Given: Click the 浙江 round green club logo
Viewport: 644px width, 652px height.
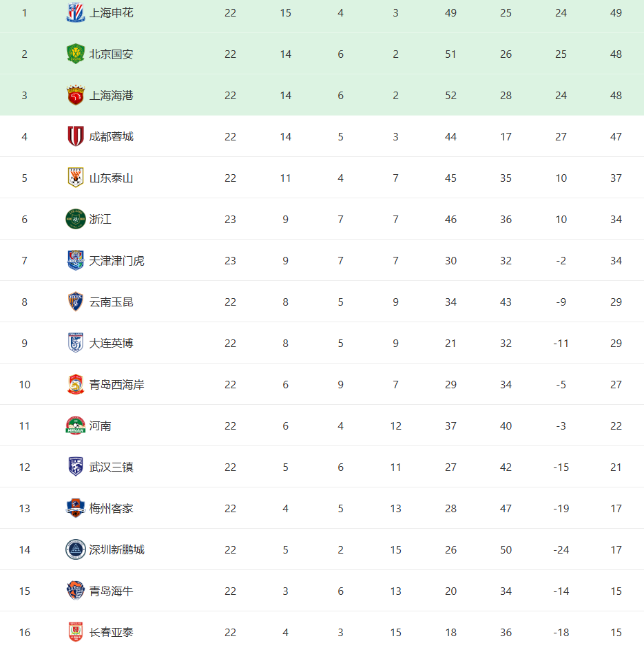Looking at the screenshot, I should coord(75,220).
